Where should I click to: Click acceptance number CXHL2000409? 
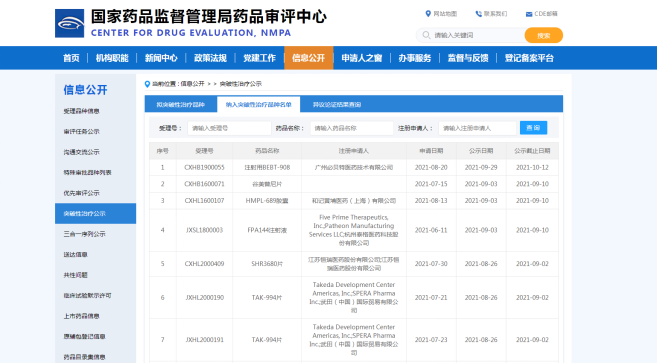[x=204, y=264]
